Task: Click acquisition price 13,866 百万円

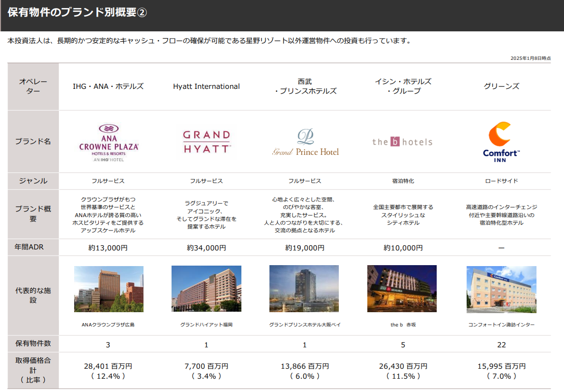Action: [x=305, y=366]
